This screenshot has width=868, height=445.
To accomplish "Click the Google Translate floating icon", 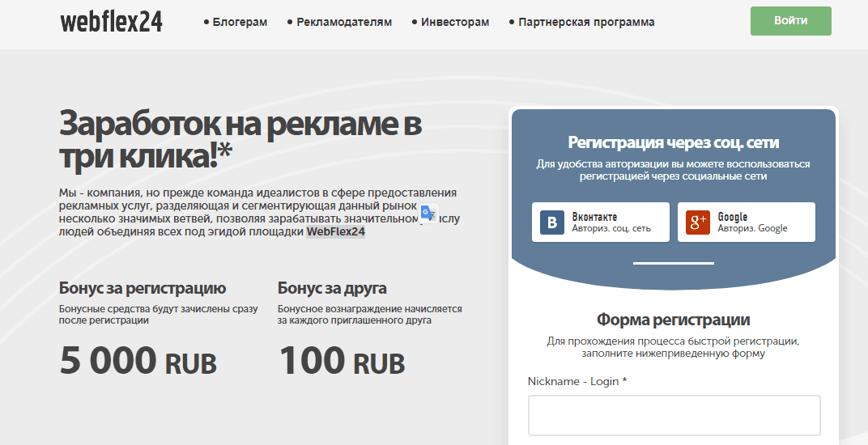I will coord(428,213).
